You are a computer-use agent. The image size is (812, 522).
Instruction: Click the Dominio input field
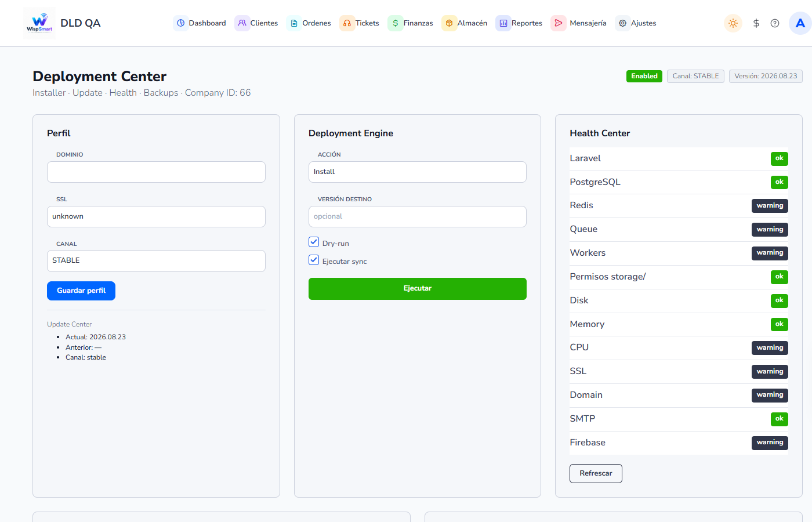156,172
